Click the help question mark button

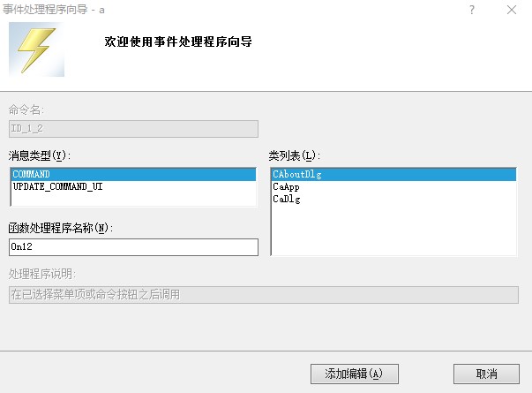[x=472, y=10]
